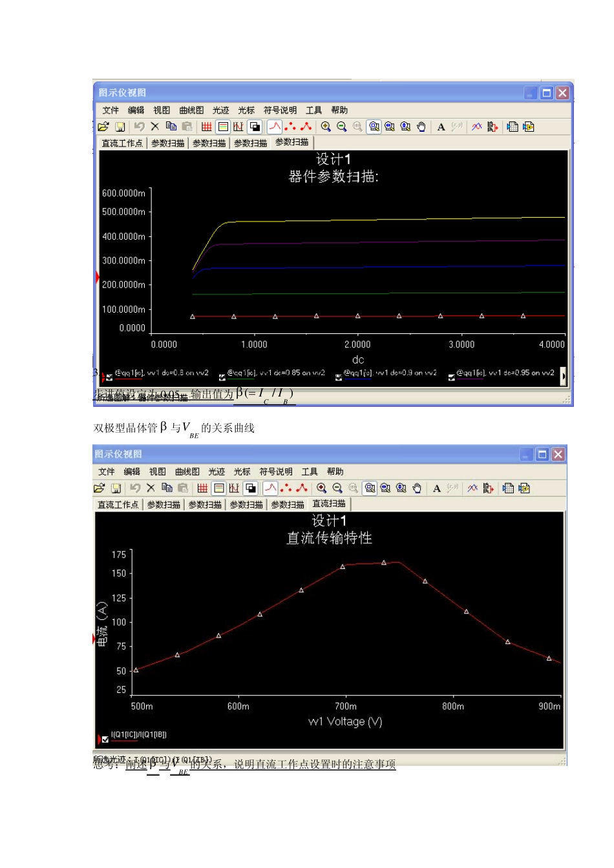Click Paste icon in 器件参数扫描 window toolbar
Screen dimensions: 614x868
pyautogui.click(x=187, y=127)
